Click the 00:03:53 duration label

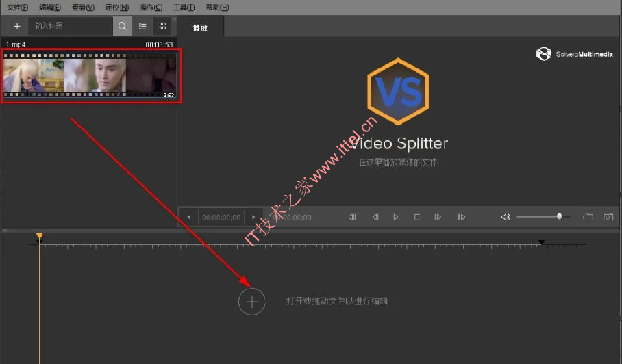click(x=159, y=44)
